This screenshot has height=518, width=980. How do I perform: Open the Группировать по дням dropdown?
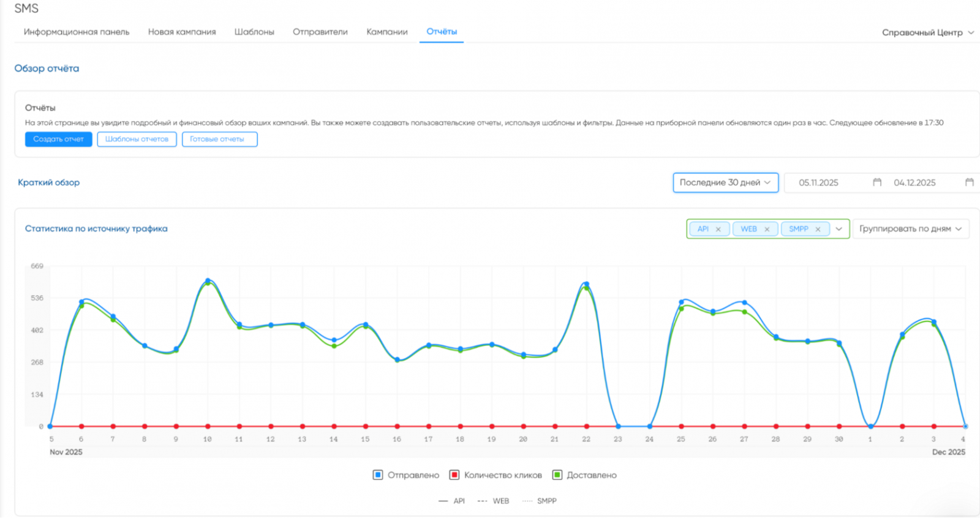click(911, 229)
